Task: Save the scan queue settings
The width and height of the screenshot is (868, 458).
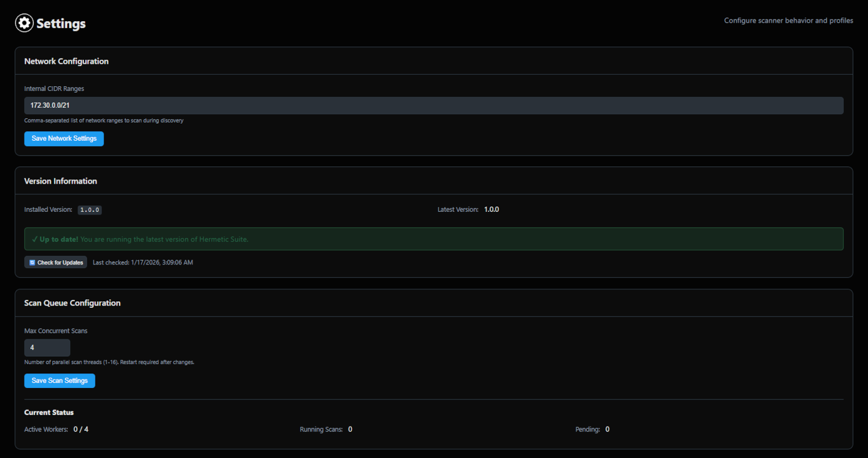Action: click(x=60, y=380)
